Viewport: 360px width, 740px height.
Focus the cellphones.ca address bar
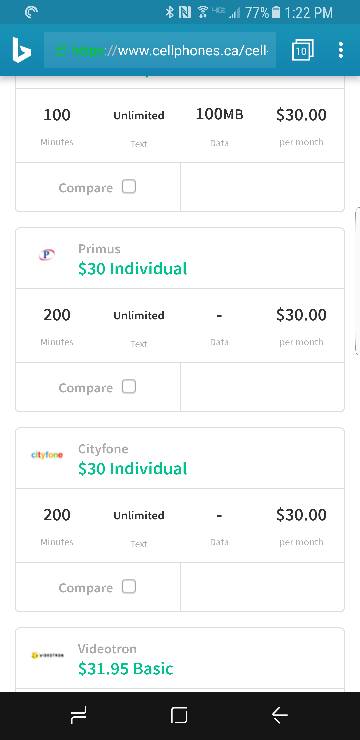[160, 50]
